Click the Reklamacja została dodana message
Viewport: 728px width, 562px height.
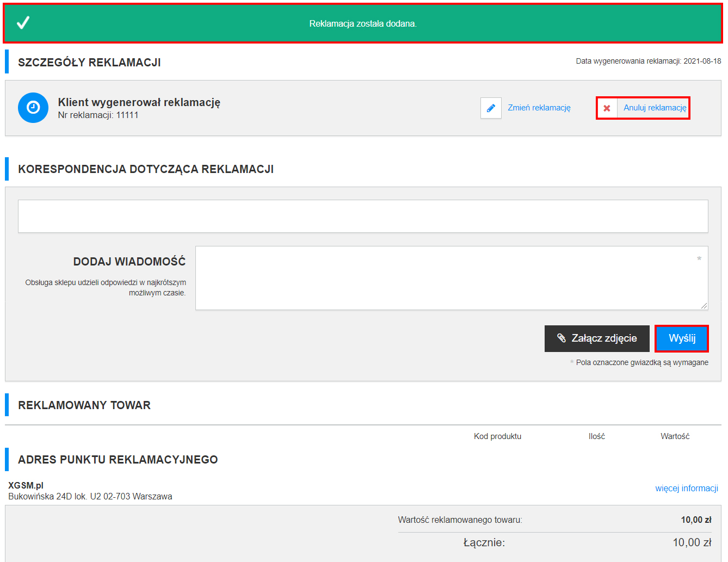363,23
